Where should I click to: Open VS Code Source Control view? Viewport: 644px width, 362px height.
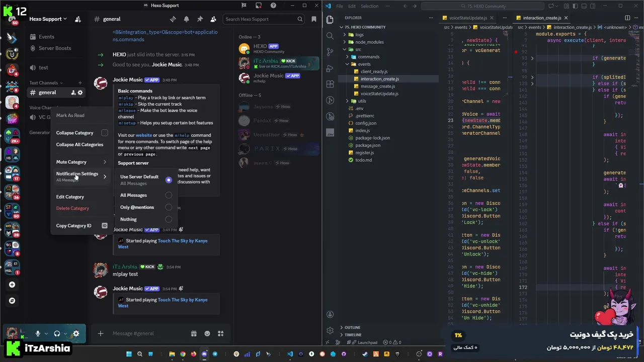(330, 52)
